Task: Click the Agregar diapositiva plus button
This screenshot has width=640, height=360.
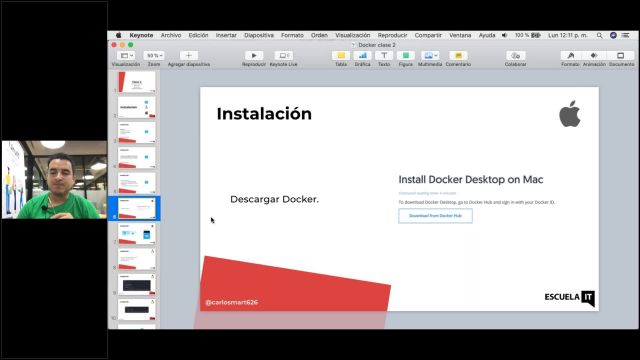Action: click(x=189, y=56)
